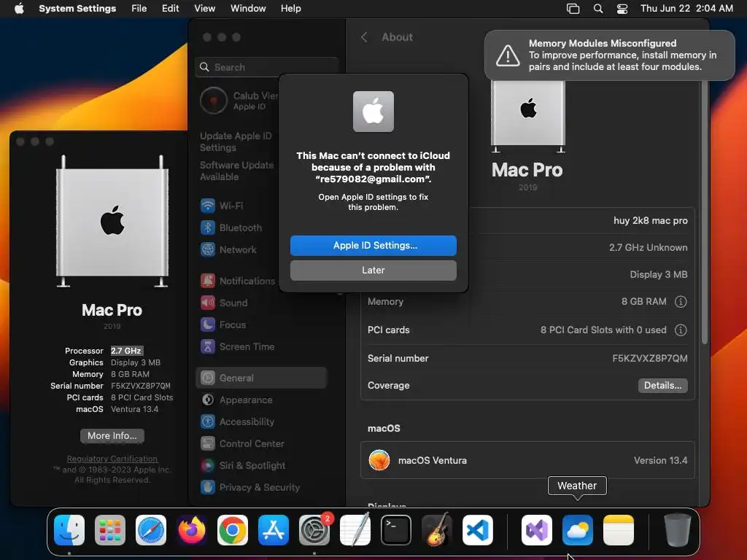Open the Help menu
747x560 pixels.
tap(290, 9)
